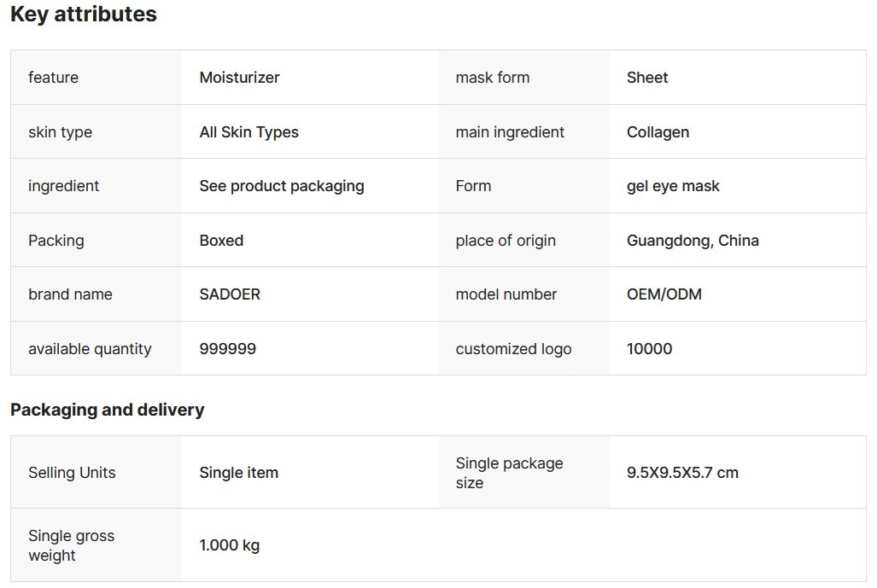This screenshot has height=588, width=877.
Task: Click the All Skin Types value
Action: click(248, 132)
